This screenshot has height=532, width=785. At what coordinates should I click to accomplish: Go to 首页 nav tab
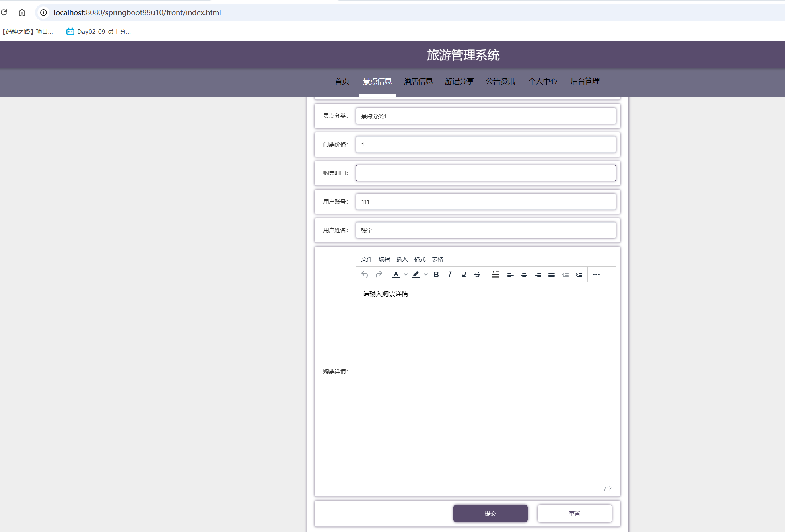tap(342, 81)
